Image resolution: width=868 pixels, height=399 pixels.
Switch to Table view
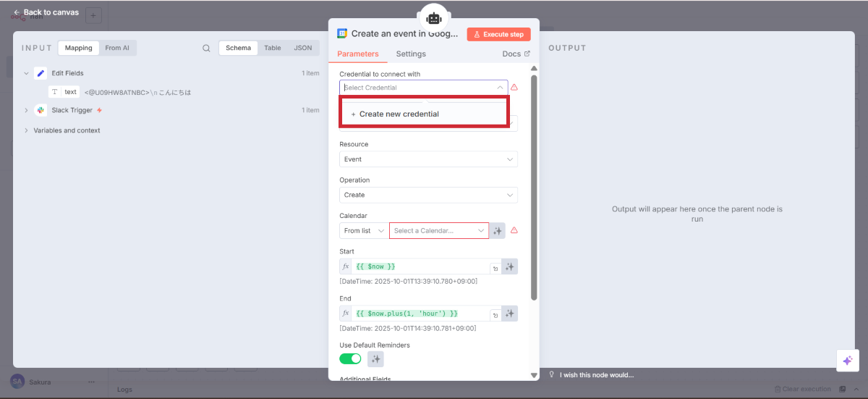coord(272,48)
